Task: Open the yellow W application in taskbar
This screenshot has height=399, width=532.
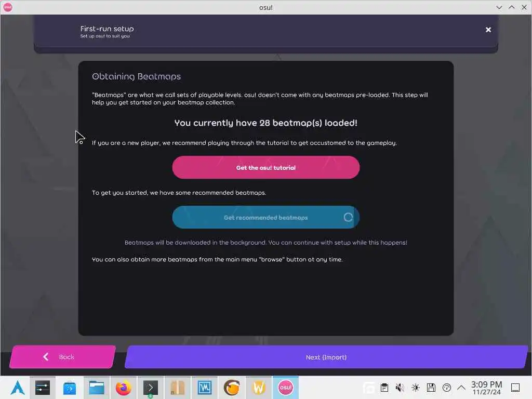Action: [x=259, y=388]
